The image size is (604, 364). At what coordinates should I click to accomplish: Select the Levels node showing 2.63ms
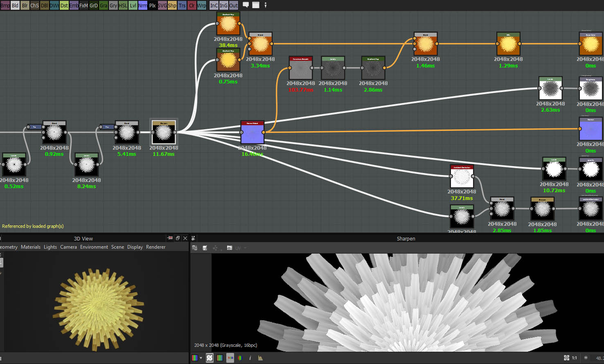(550, 88)
